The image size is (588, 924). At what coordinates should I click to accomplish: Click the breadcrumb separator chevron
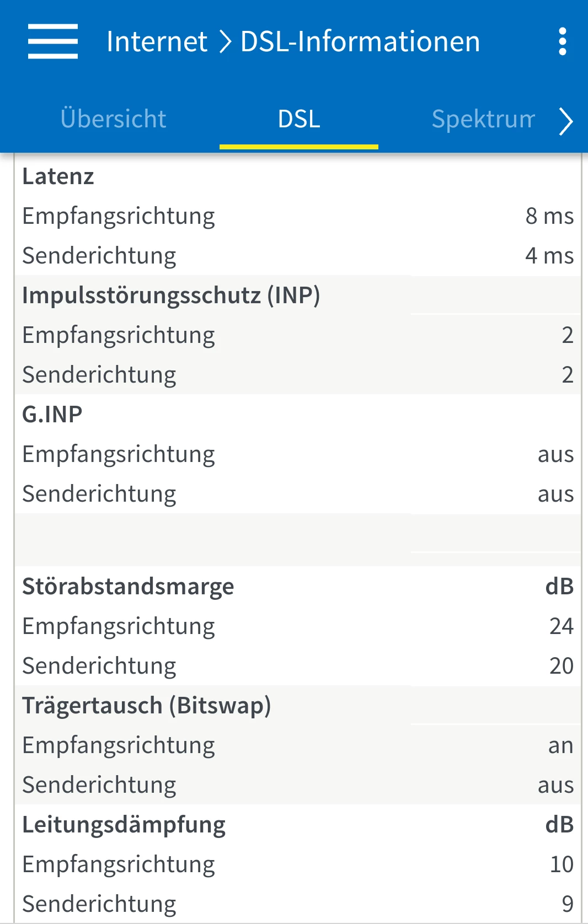click(224, 42)
